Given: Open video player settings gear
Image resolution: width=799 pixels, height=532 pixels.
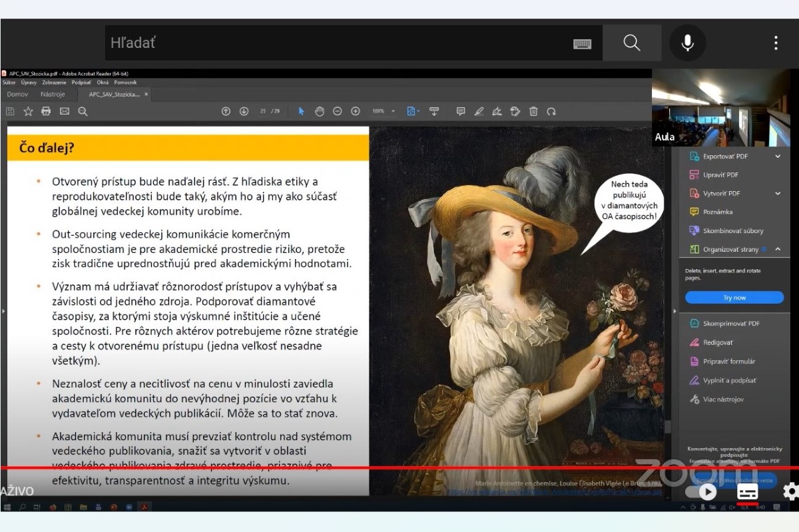Looking at the screenshot, I should (x=790, y=492).
